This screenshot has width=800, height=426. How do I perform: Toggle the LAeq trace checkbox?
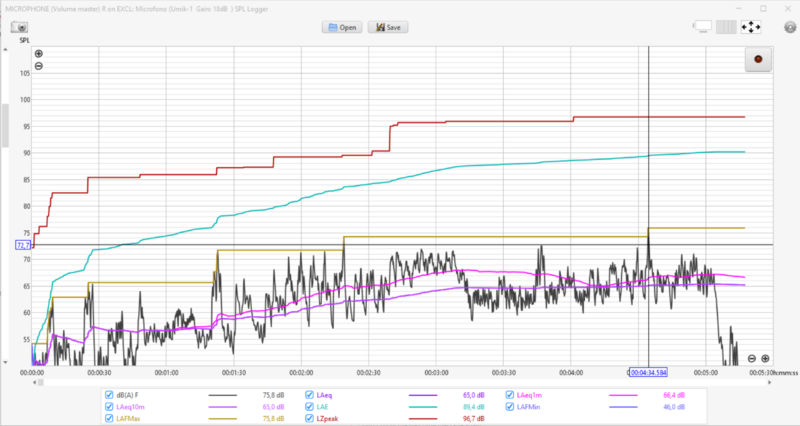[309, 395]
